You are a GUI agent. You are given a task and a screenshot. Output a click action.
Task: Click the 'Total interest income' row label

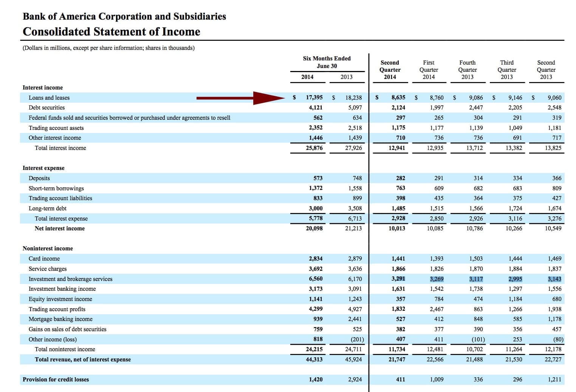tap(60, 148)
